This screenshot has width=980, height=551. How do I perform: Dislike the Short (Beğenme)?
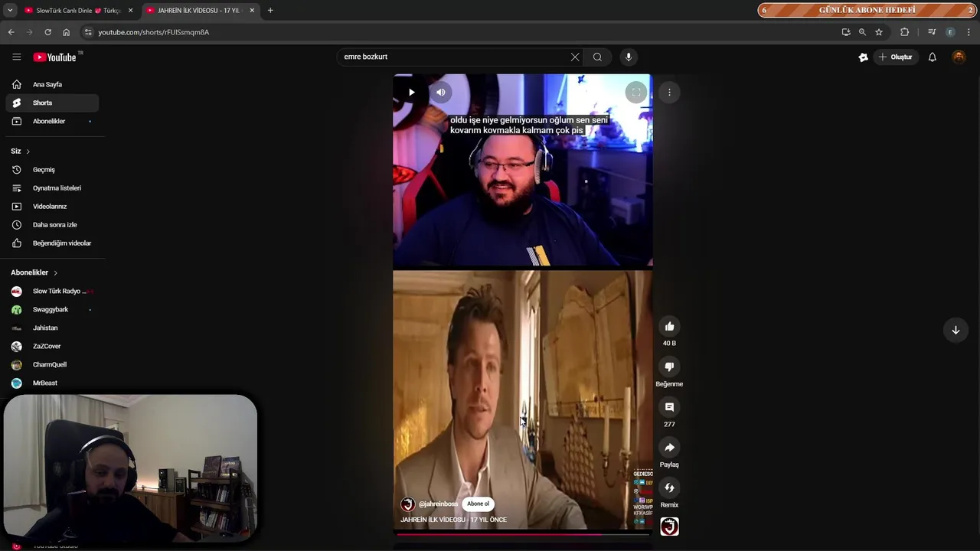tap(669, 367)
